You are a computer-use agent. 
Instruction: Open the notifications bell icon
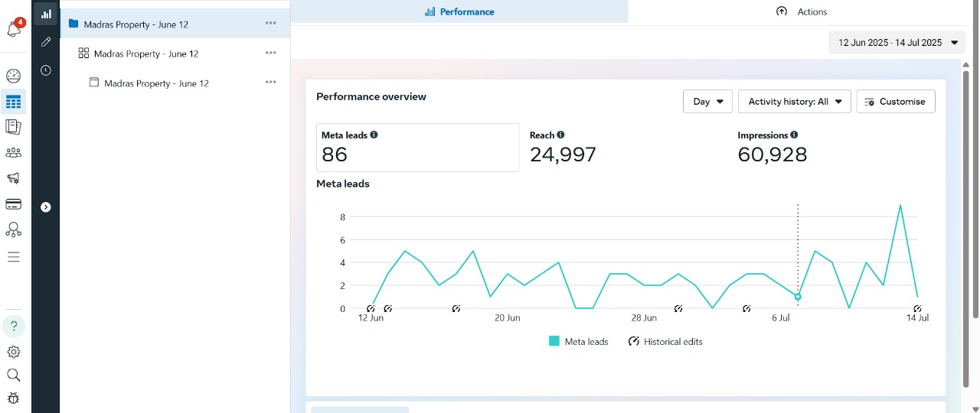click(14, 29)
